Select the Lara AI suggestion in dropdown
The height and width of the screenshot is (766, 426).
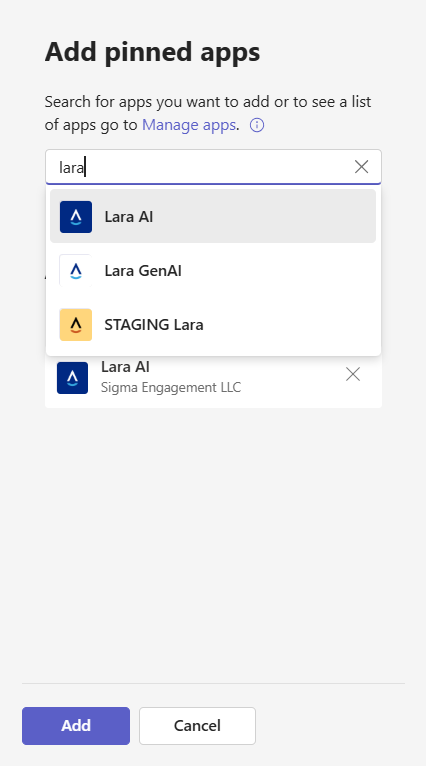[213, 216]
